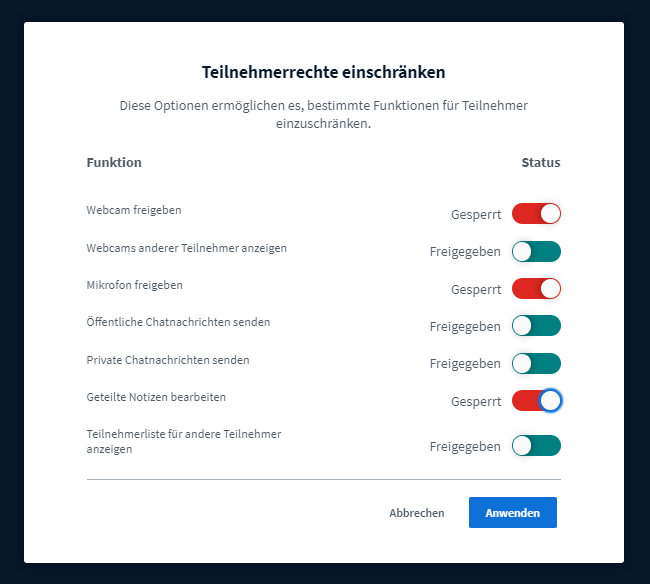Lock the Private Chatnachrichten senden switch
Image resolution: width=650 pixels, height=584 pixels.
(x=536, y=363)
